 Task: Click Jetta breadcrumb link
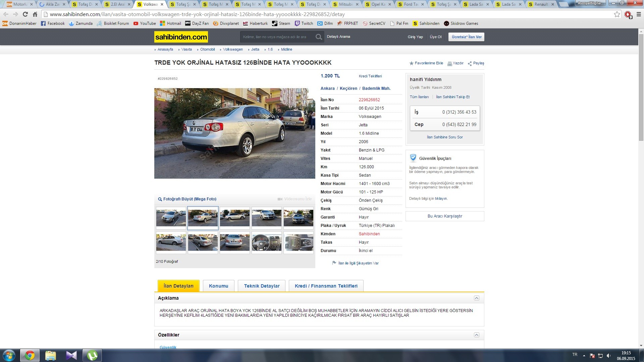click(x=255, y=49)
